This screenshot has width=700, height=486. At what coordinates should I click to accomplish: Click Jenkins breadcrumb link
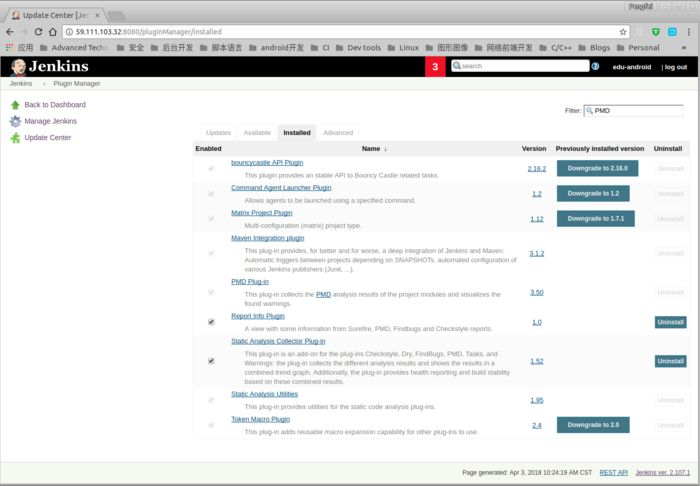[x=21, y=83]
